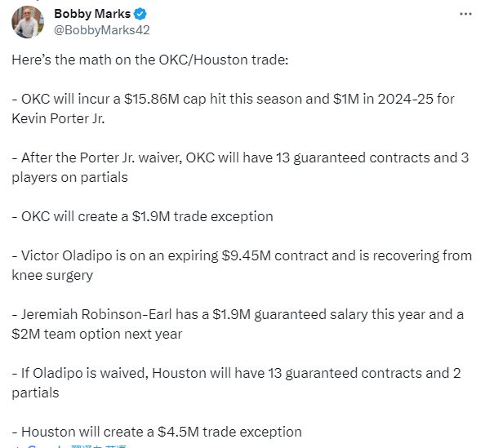
Task: Click the OKC $1.9M trade exception line
Action: click(x=142, y=216)
